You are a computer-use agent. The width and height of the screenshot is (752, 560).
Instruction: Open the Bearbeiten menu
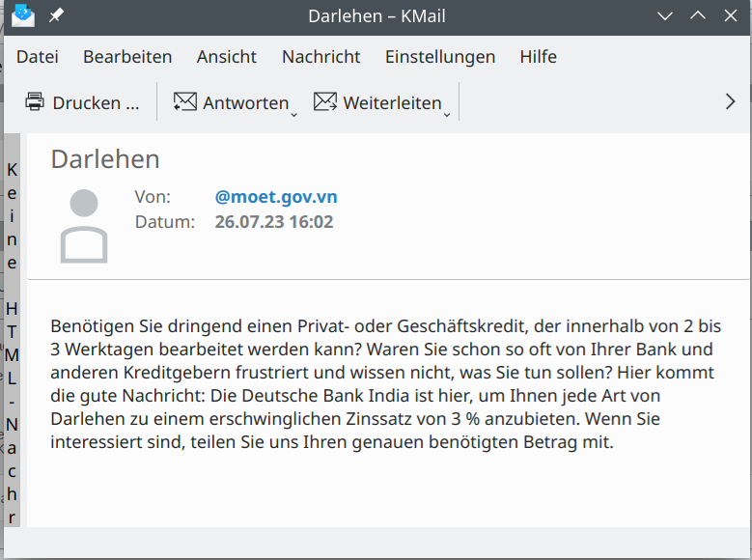[127, 57]
